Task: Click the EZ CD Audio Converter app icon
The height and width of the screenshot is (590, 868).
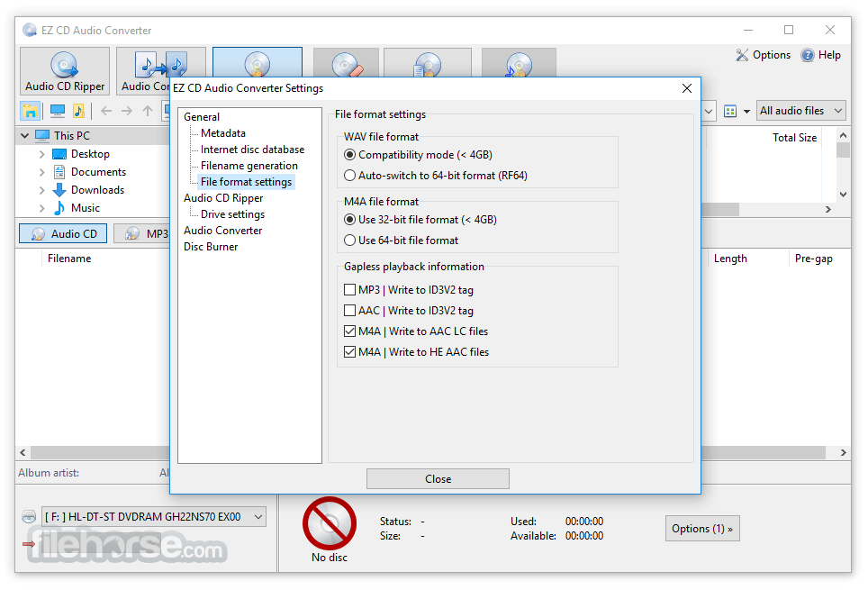Action: [30, 30]
